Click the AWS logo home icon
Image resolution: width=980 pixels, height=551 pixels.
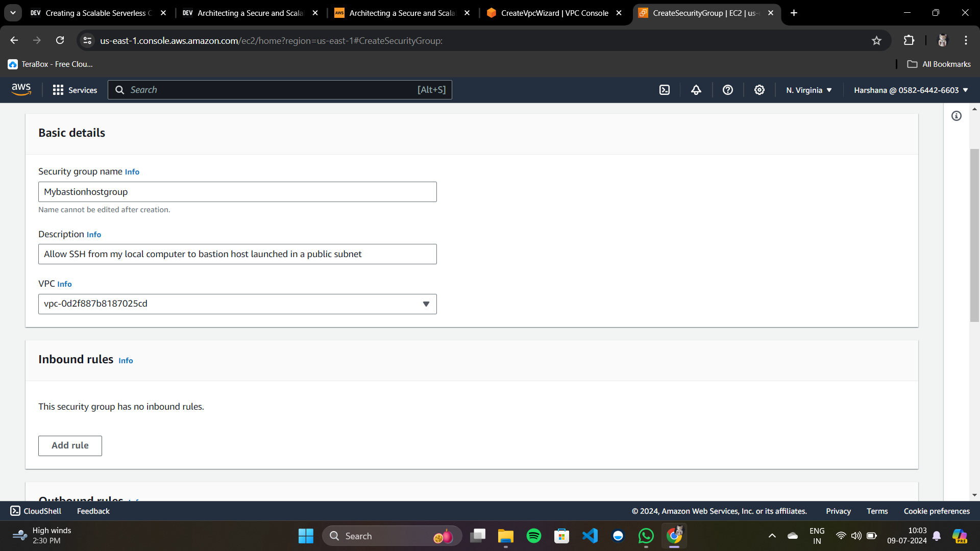point(21,89)
